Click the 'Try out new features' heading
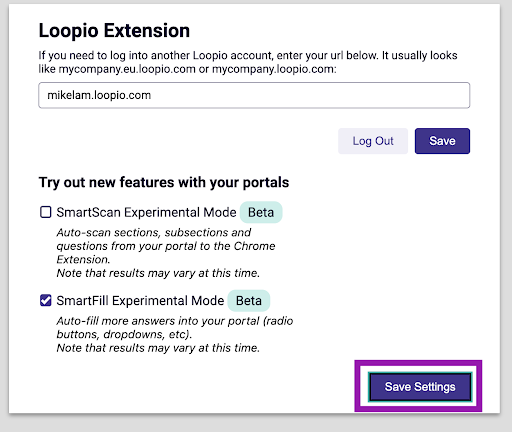This screenshot has width=512, height=432. (x=164, y=182)
